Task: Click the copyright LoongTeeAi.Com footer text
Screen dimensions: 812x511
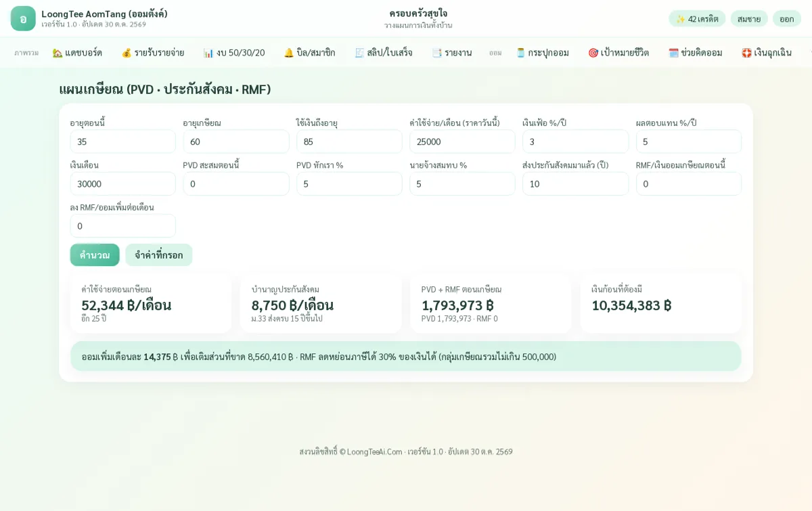Action: coord(406,451)
